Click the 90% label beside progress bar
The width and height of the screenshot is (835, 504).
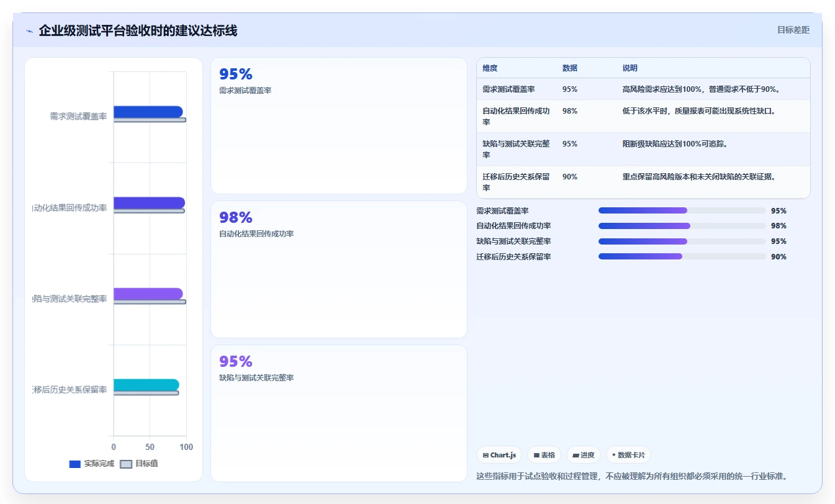tap(779, 257)
